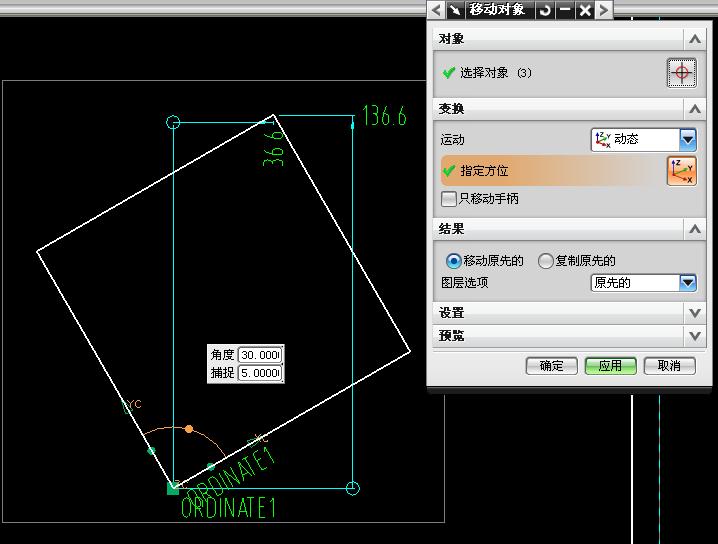Click the green origin handle square
Viewport: 718px width, 544px height.
[173, 489]
